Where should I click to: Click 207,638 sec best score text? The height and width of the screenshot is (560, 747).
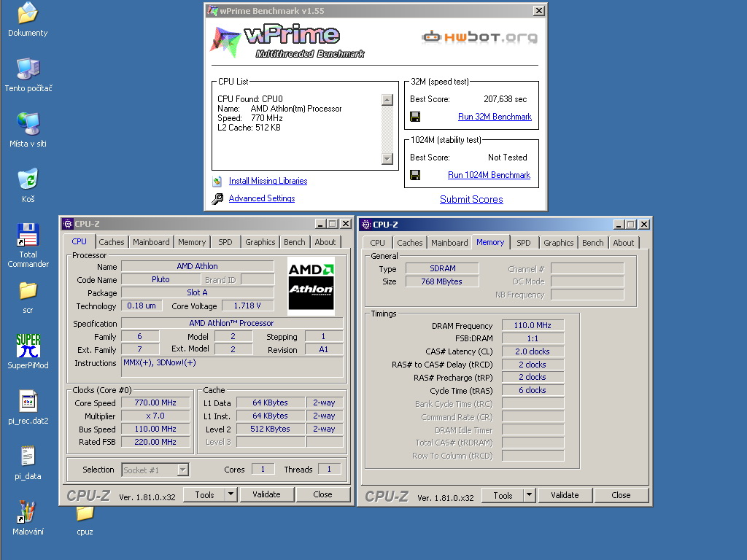[505, 99]
